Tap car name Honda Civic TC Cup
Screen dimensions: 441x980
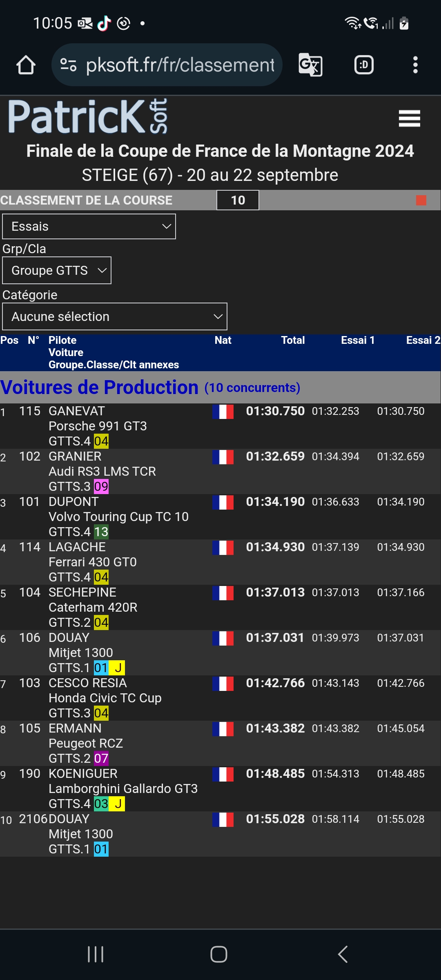pos(105,698)
